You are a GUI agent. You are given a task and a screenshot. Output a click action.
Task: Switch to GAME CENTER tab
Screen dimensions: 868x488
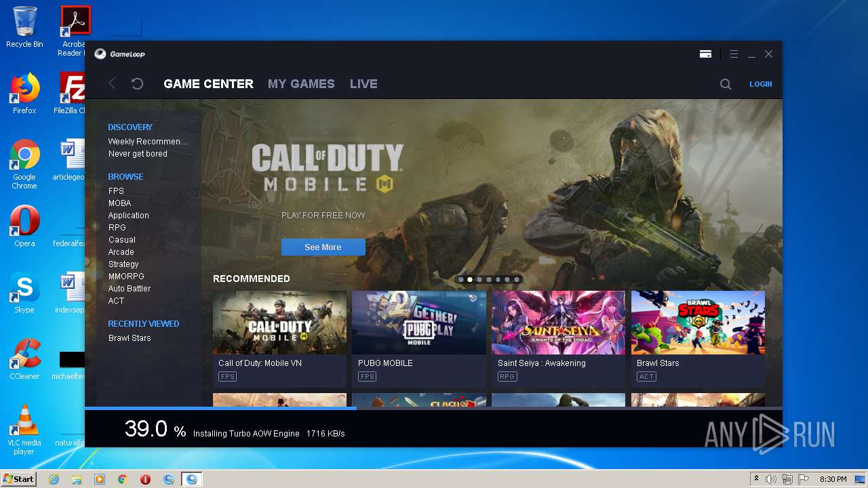pos(208,84)
